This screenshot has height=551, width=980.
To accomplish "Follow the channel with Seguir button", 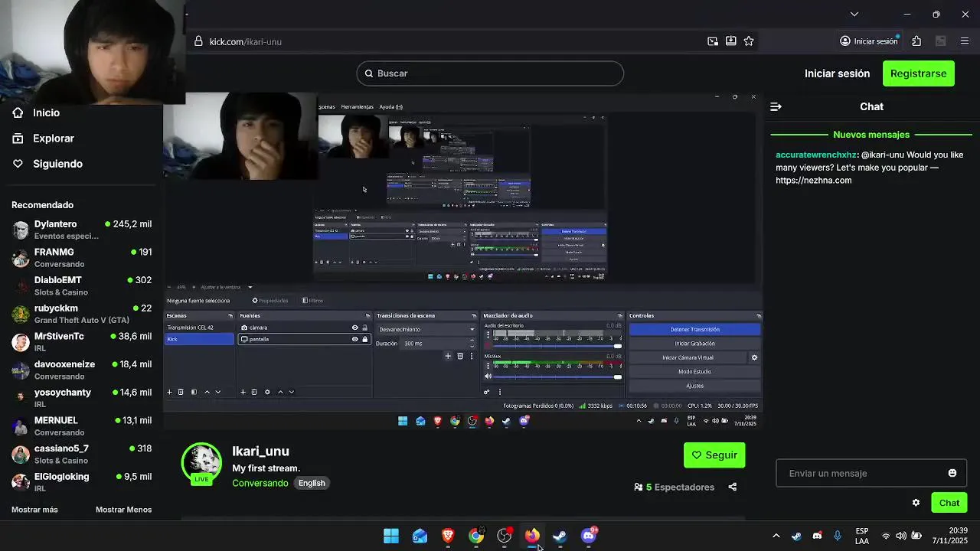I will (x=714, y=455).
